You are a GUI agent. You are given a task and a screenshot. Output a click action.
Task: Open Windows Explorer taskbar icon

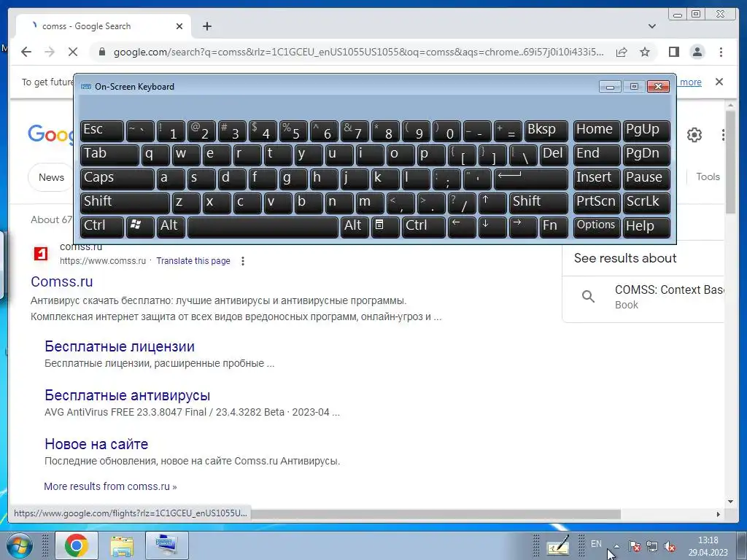(122, 545)
